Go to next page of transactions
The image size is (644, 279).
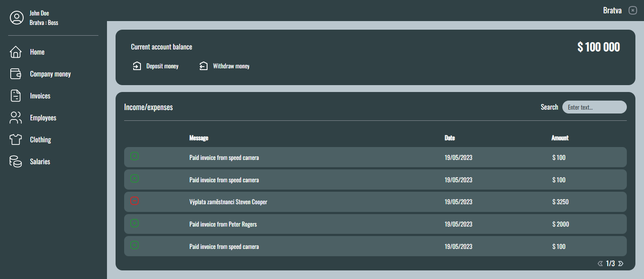click(x=621, y=264)
